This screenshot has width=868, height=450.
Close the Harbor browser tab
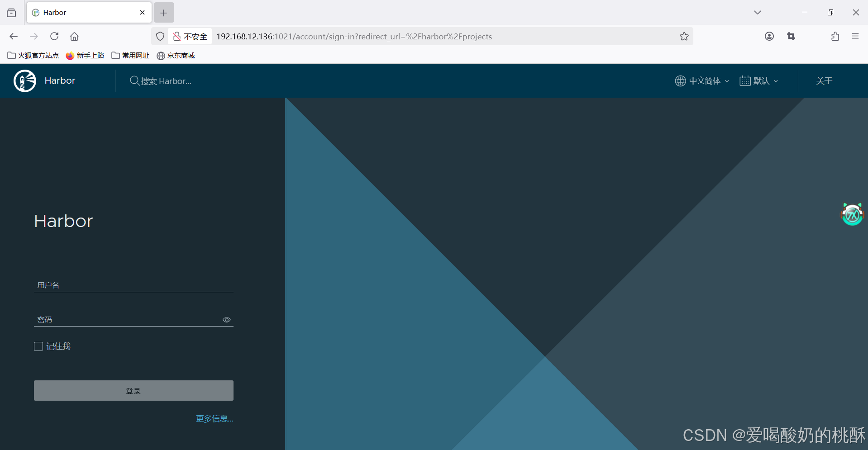[x=143, y=13]
